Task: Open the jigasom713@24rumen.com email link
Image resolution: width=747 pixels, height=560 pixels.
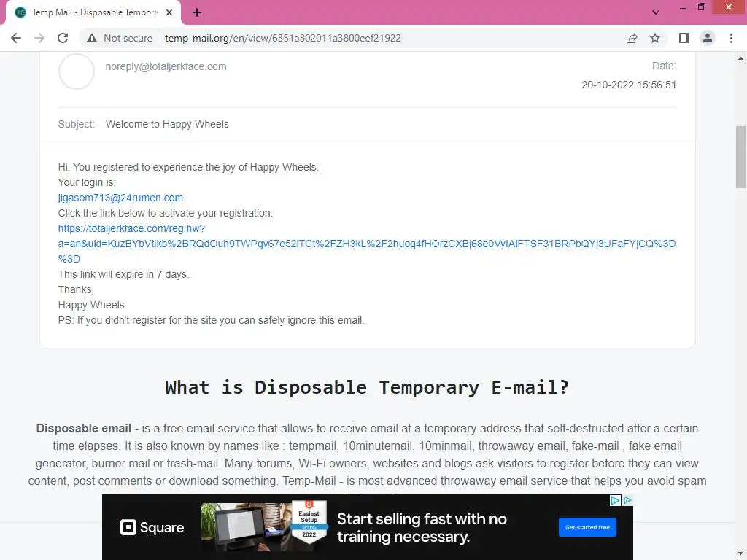Action: [x=120, y=198]
